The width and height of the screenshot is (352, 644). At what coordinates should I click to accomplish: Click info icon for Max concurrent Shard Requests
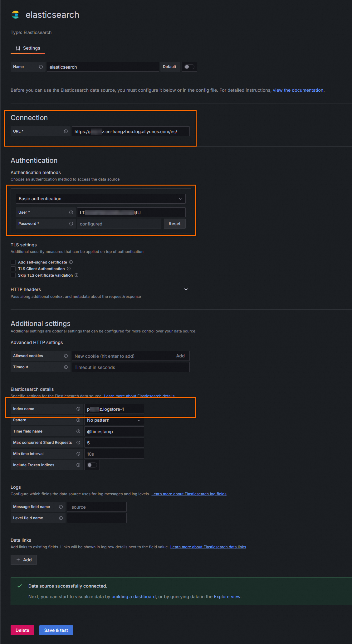78,443
